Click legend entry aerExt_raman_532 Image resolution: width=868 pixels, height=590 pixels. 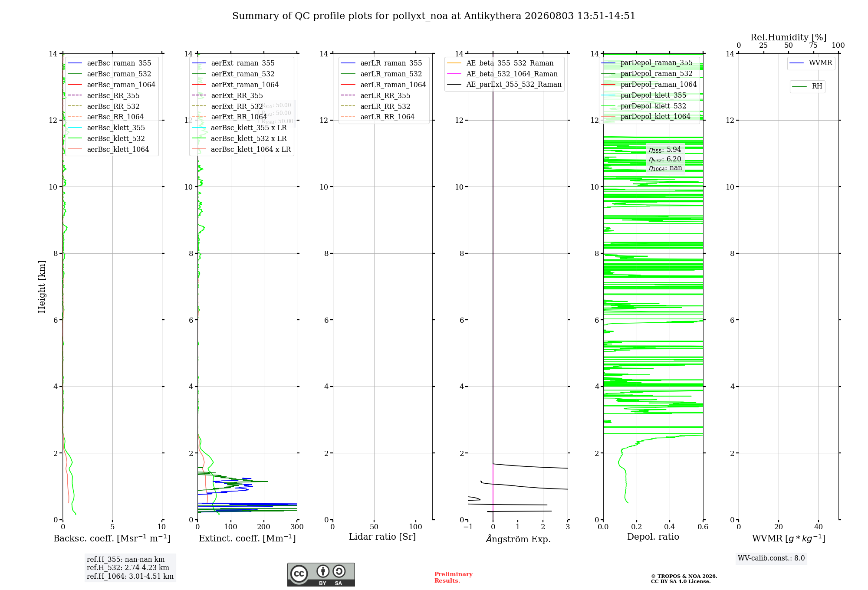233,74
